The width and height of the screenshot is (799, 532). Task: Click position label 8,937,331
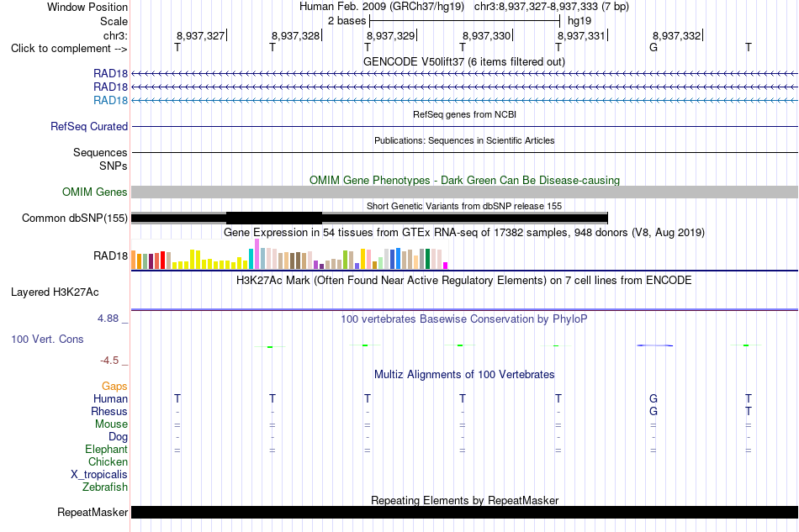[581, 35]
